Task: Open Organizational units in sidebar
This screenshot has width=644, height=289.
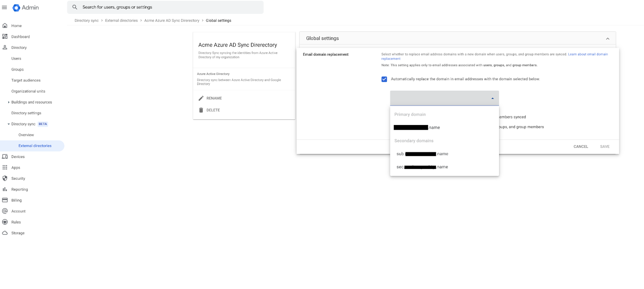Action: 28,91
